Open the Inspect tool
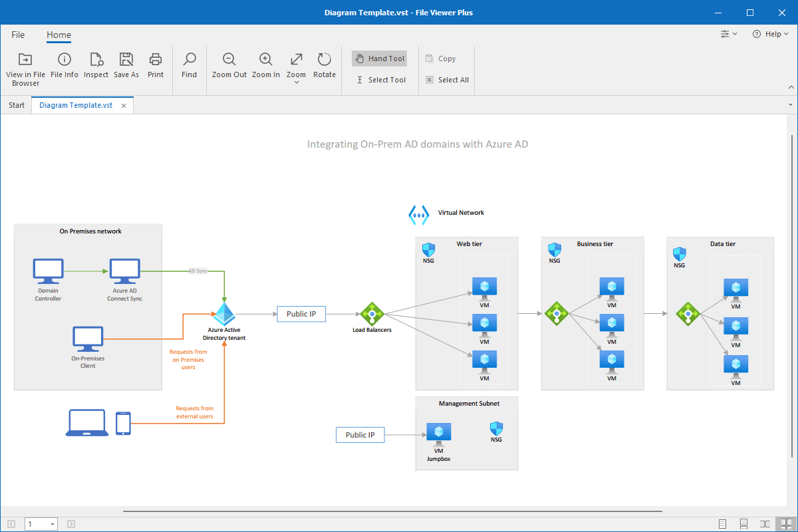 pos(96,66)
